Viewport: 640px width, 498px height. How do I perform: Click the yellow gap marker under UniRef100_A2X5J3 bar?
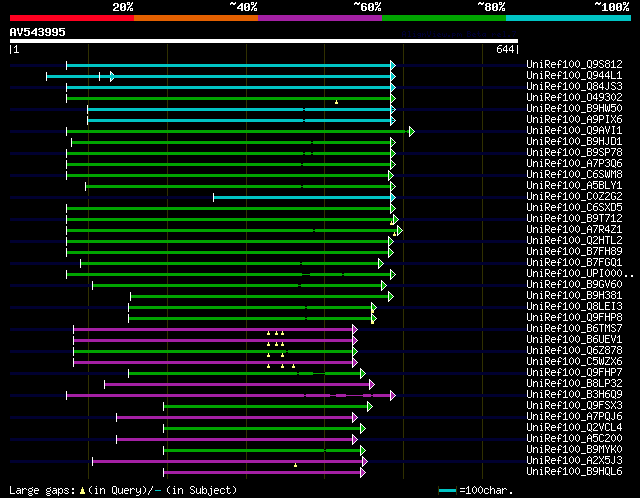click(296, 465)
